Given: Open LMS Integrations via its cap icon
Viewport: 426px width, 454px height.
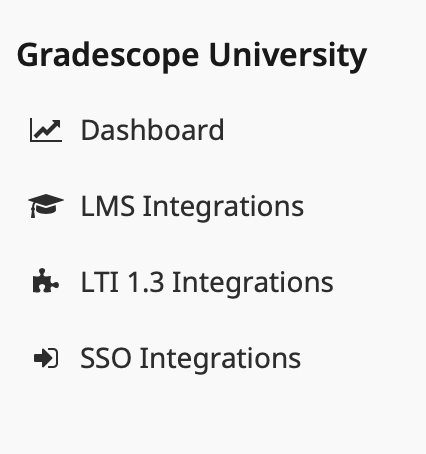Looking at the screenshot, I should tap(46, 206).
